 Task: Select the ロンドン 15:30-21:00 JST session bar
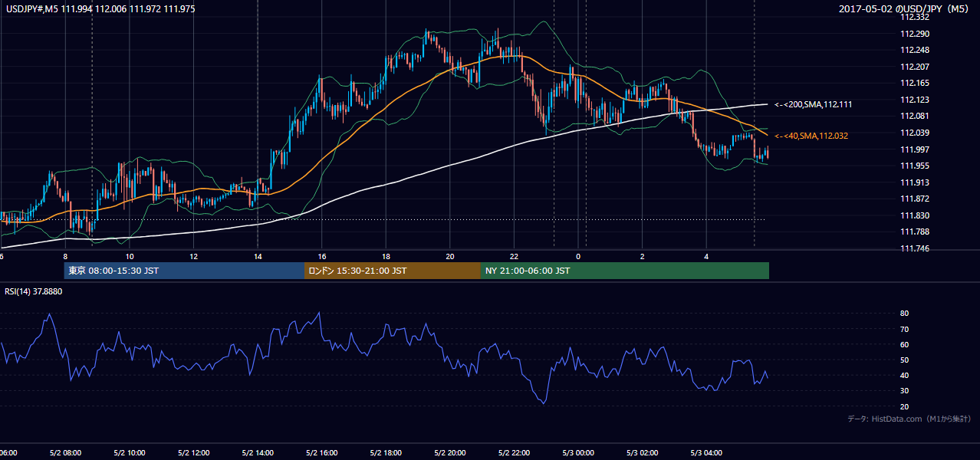[393, 271]
